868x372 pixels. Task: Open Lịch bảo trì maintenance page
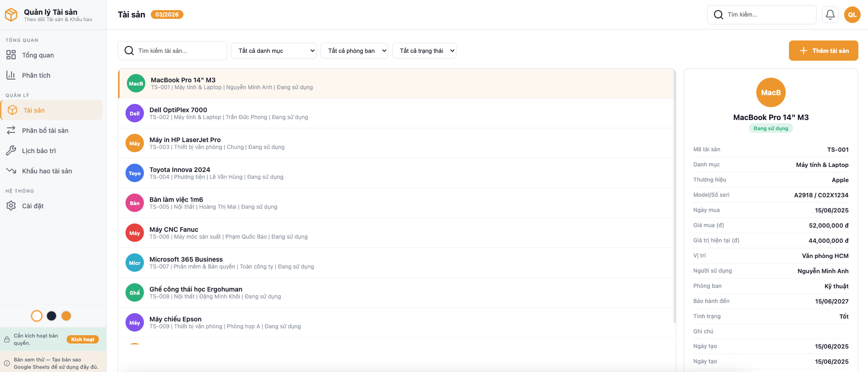39,151
